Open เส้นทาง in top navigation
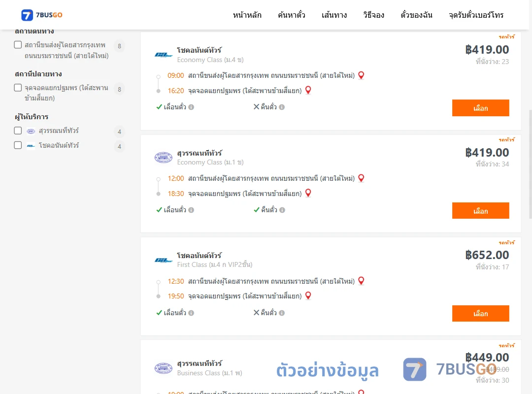 pyautogui.click(x=334, y=15)
